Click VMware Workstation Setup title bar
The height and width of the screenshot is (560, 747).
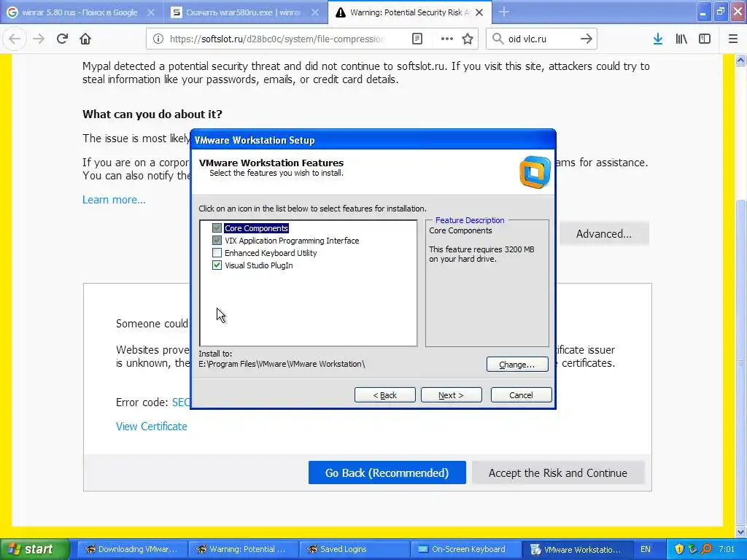coord(373,140)
